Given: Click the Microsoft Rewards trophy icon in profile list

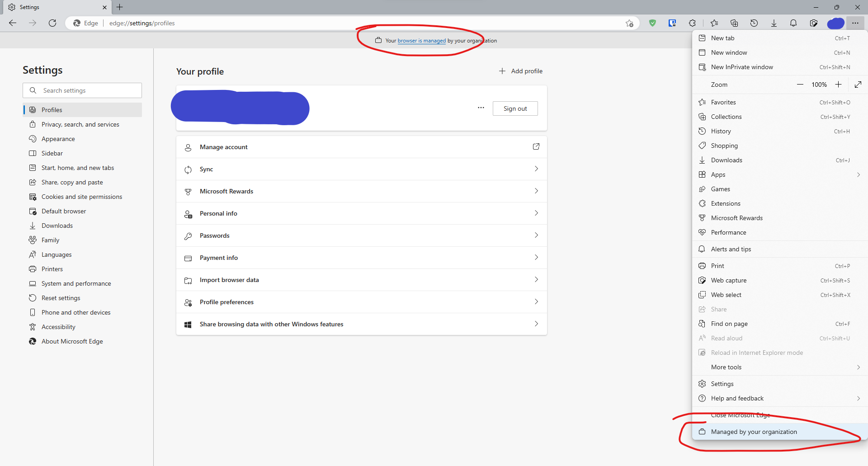Looking at the screenshot, I should click(x=188, y=192).
